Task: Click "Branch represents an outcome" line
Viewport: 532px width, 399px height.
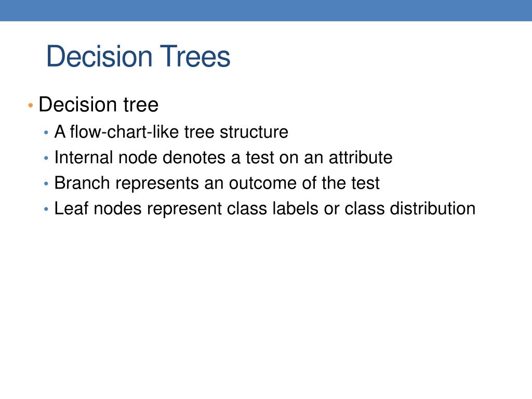Action: click(217, 183)
